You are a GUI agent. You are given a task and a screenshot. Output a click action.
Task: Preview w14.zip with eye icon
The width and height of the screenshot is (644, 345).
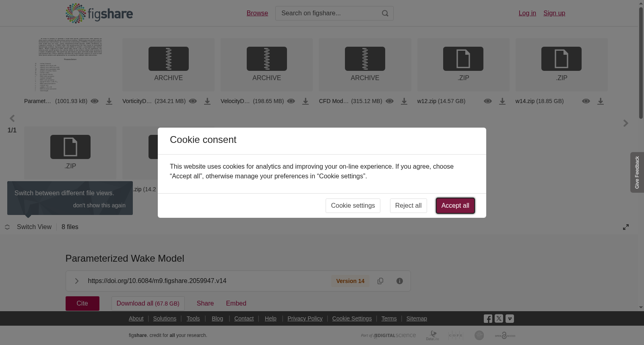[x=586, y=101]
